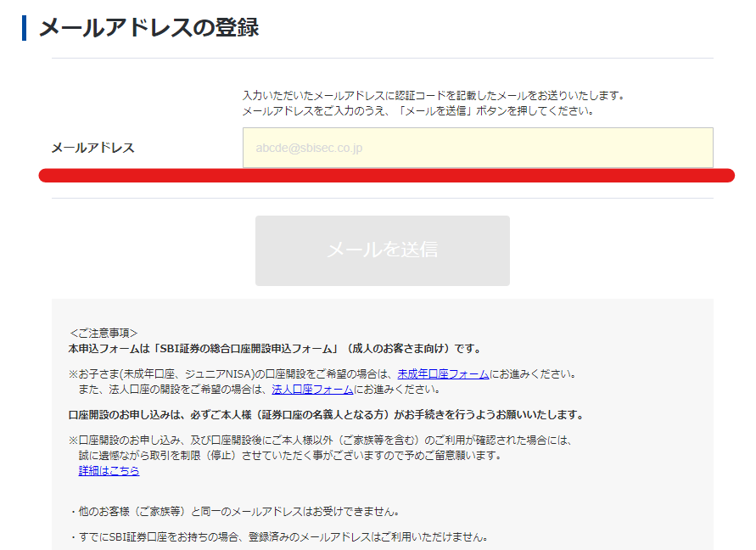Click the note 他のお客様（ご家族等）と同一のメールアドレス
756x550 pixels.
click(234, 512)
